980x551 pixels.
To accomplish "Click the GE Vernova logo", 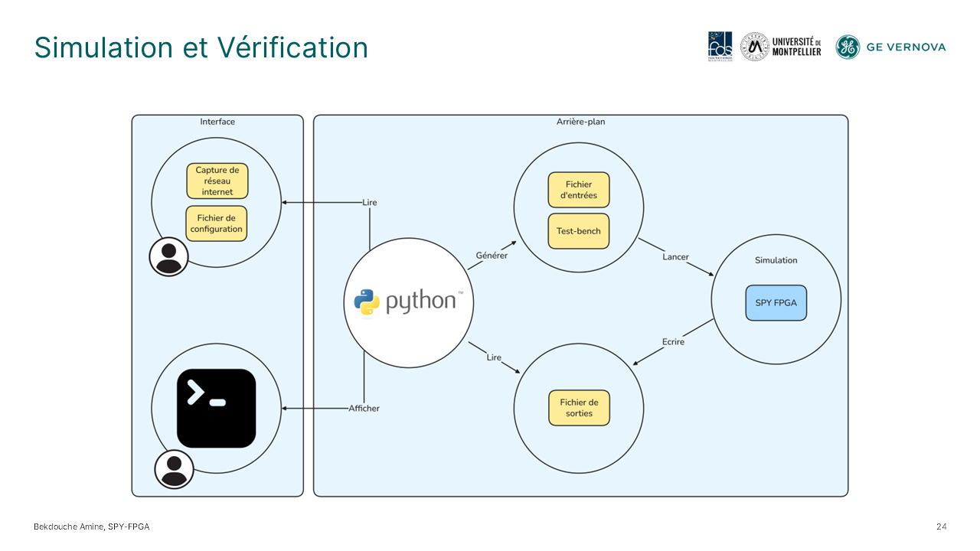I will (890, 47).
